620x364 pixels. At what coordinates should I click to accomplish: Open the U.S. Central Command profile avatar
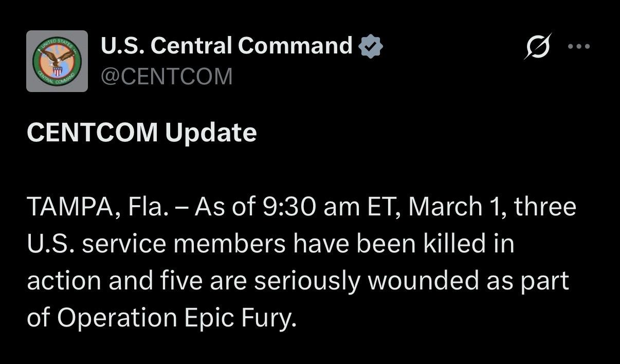point(57,61)
